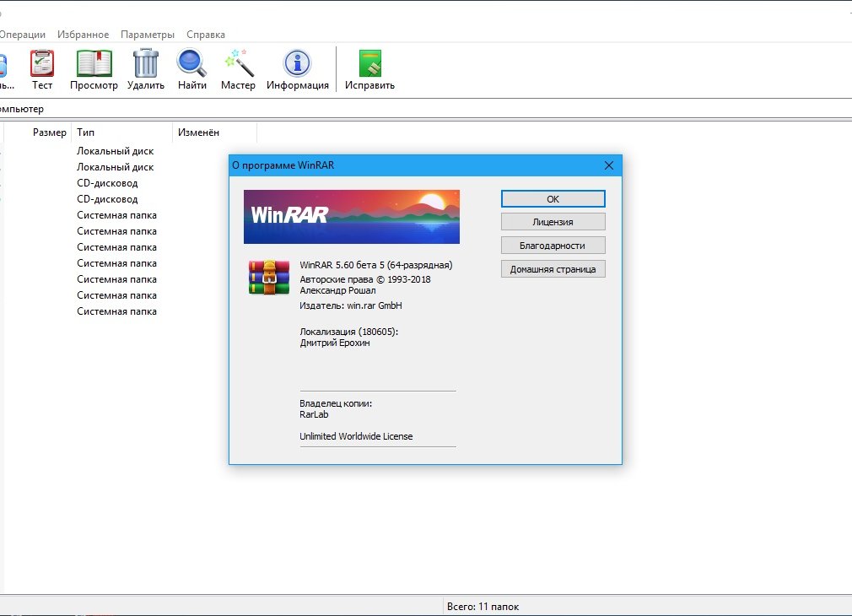
Task: Click the address bar path field
Action: coord(426,109)
